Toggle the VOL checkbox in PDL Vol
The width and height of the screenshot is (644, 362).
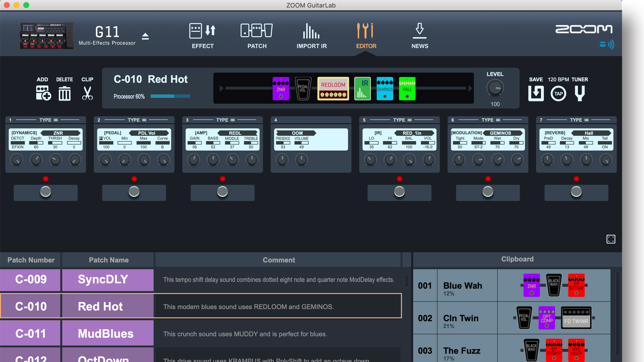(x=101, y=138)
